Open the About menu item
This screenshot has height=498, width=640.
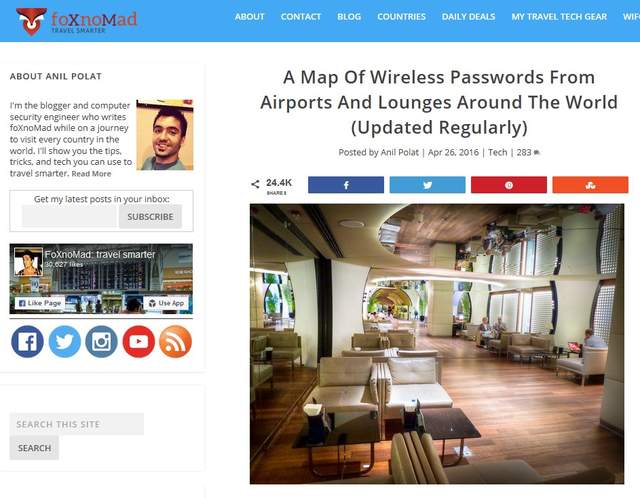pyautogui.click(x=250, y=17)
